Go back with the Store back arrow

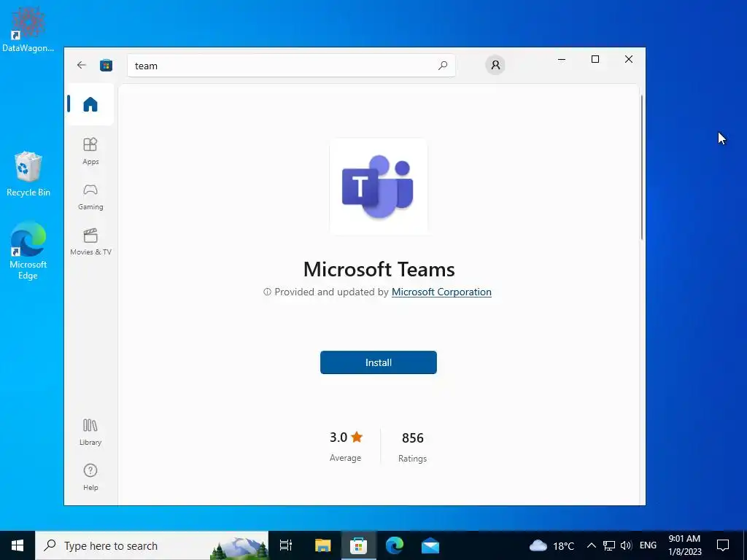tap(82, 65)
